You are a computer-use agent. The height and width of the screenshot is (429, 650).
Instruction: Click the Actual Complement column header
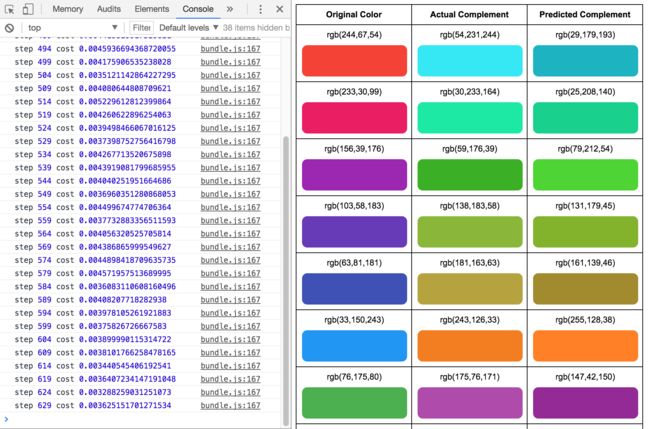469,15
